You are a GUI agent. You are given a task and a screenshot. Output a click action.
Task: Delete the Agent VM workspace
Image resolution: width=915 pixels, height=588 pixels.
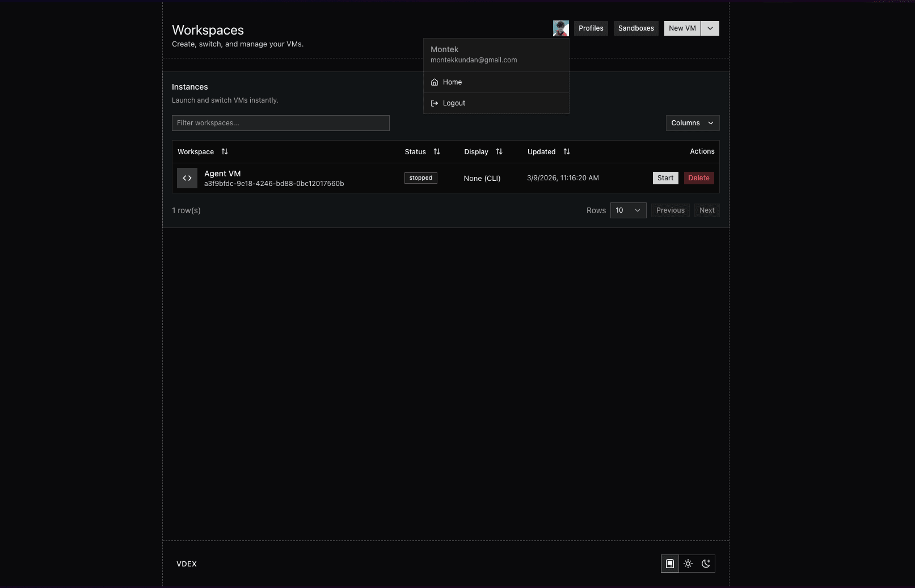pos(699,178)
